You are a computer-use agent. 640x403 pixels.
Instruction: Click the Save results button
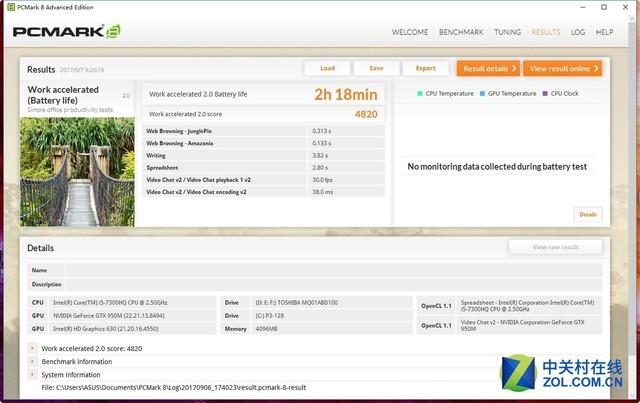tap(376, 68)
